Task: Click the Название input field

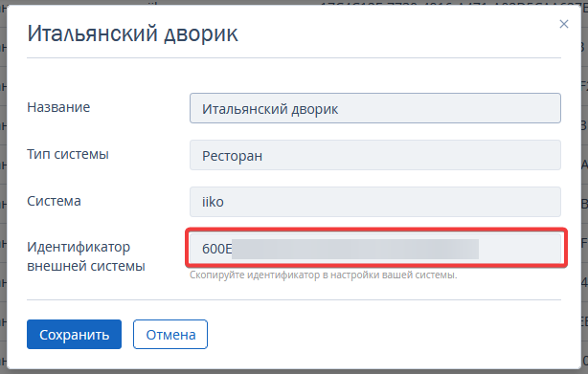Action: click(x=375, y=108)
